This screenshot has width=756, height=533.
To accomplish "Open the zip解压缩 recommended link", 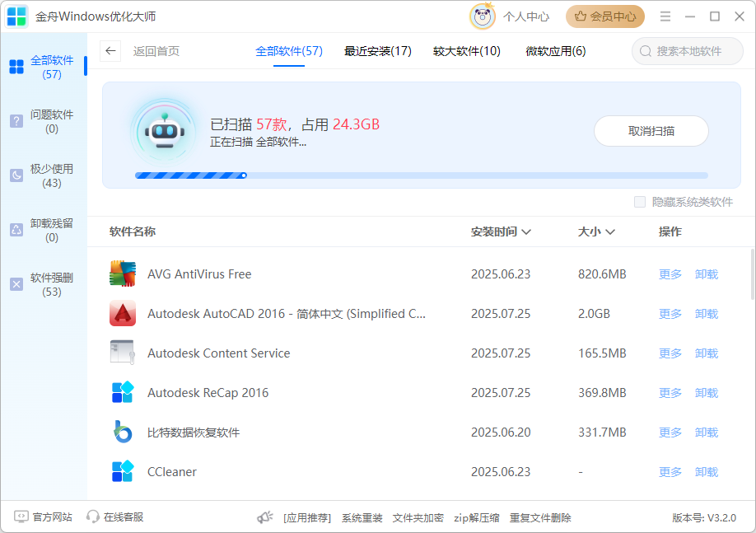I will click(476, 518).
